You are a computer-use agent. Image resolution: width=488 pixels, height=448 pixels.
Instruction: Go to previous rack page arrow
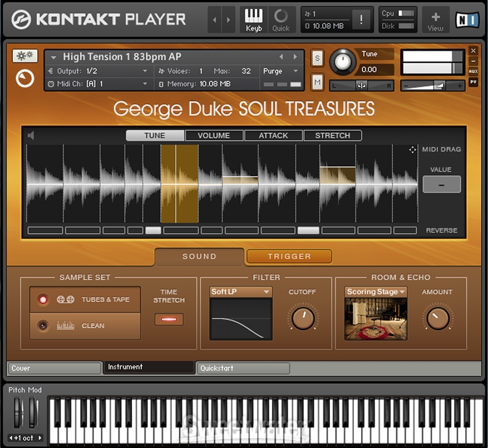point(215,20)
